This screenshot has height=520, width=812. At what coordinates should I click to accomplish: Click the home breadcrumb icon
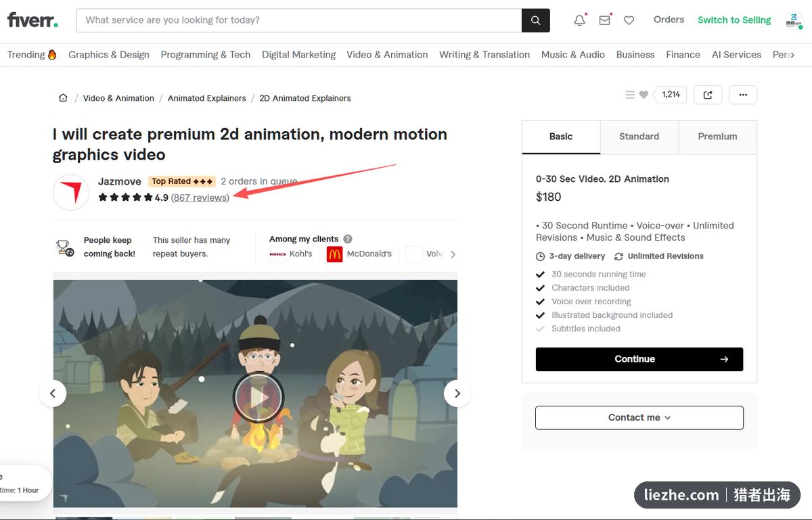point(63,98)
